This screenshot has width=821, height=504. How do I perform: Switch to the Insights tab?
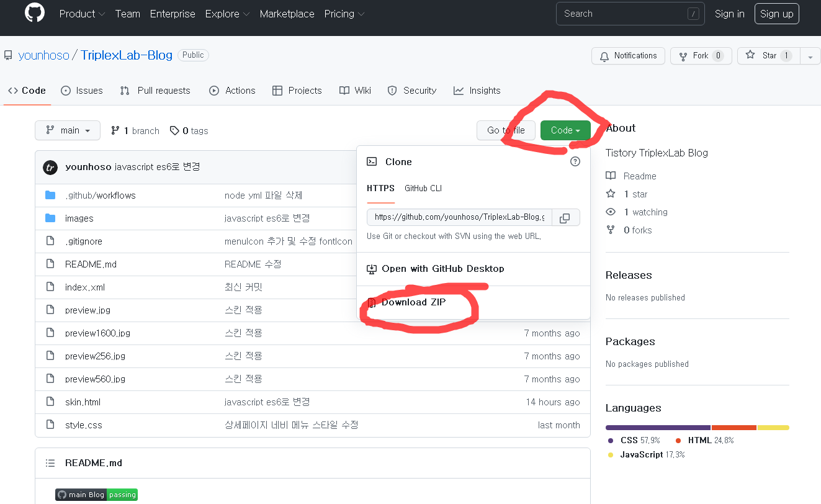[477, 91]
